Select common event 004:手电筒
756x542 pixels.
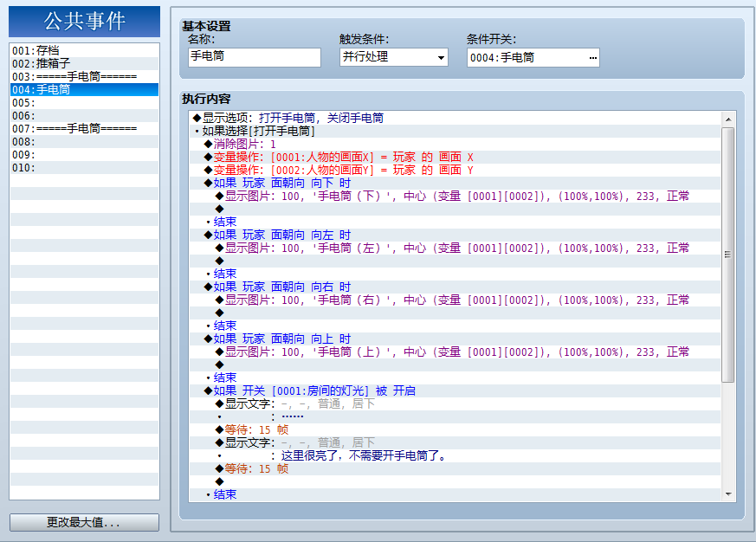tap(84, 90)
